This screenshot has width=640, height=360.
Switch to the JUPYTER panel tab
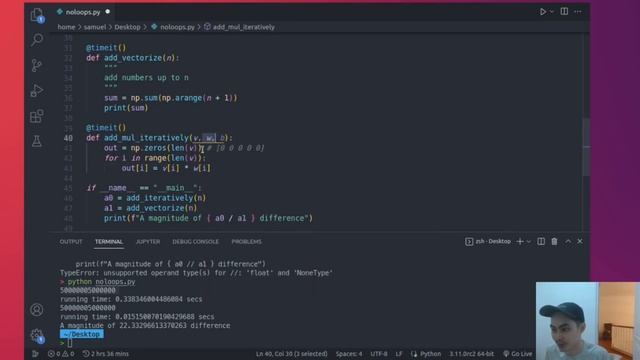(x=148, y=242)
